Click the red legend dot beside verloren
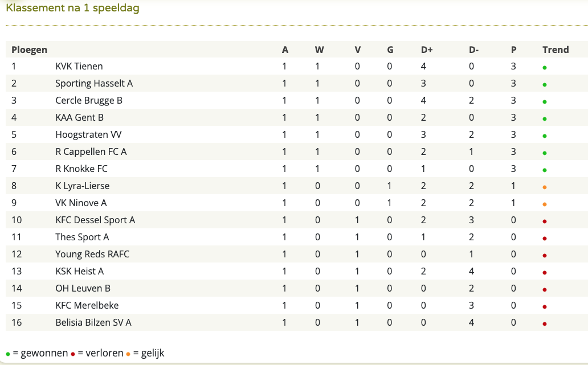 (73, 354)
